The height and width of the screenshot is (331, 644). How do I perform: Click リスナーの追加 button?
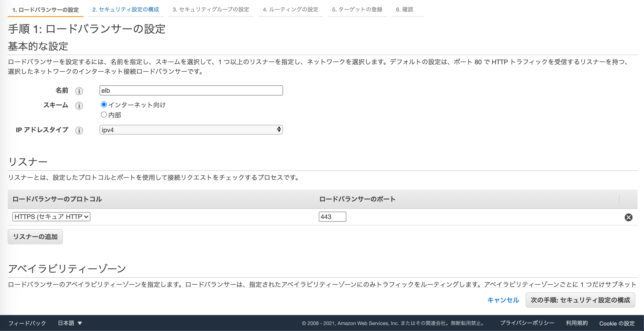pos(35,237)
